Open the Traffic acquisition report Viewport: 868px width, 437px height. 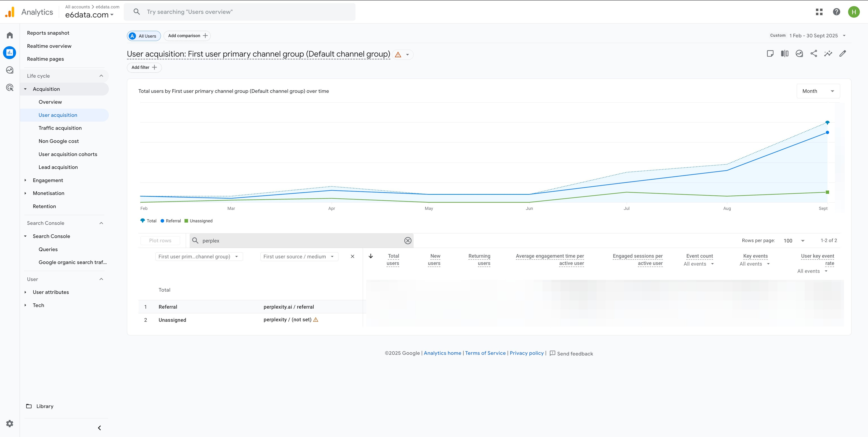[x=60, y=128]
